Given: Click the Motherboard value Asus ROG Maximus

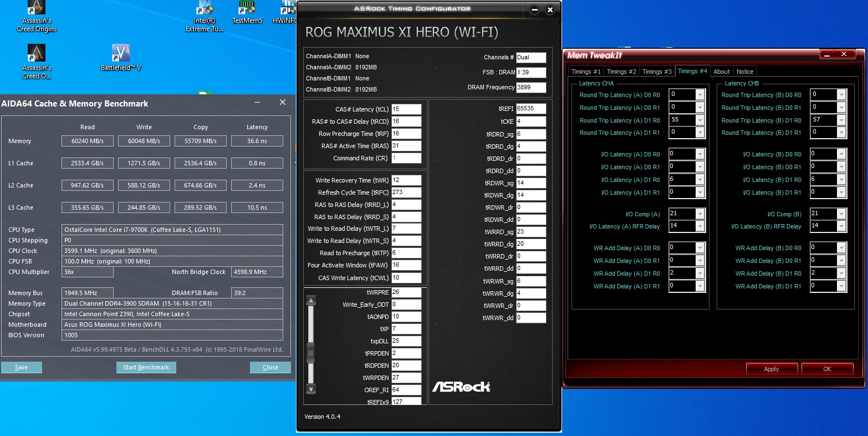Looking at the screenshot, I should 173,325.
